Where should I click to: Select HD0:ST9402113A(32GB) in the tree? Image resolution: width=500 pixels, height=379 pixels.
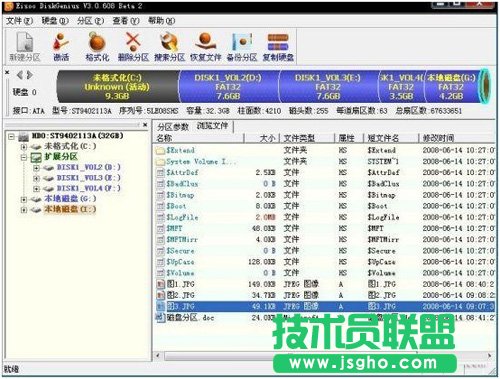77,136
